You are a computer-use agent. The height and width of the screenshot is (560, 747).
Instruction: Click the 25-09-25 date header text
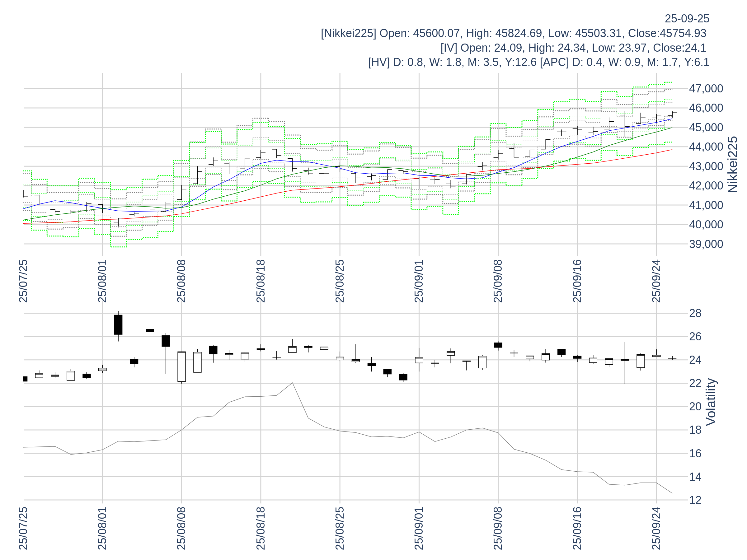pos(687,19)
